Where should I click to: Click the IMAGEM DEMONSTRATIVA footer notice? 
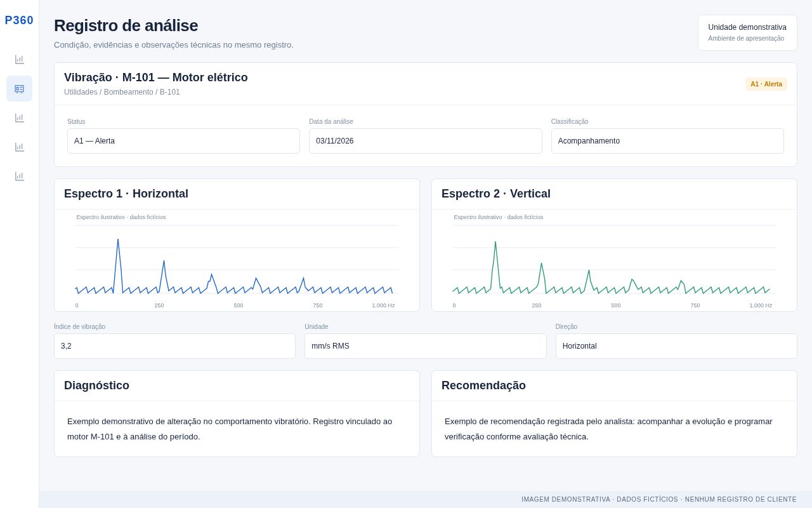[659, 500]
